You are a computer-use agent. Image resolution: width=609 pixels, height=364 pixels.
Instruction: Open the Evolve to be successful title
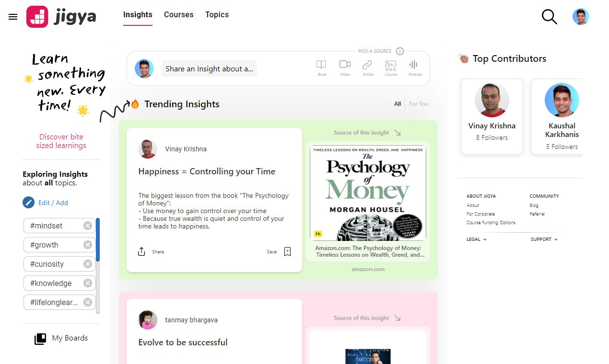[183, 342]
